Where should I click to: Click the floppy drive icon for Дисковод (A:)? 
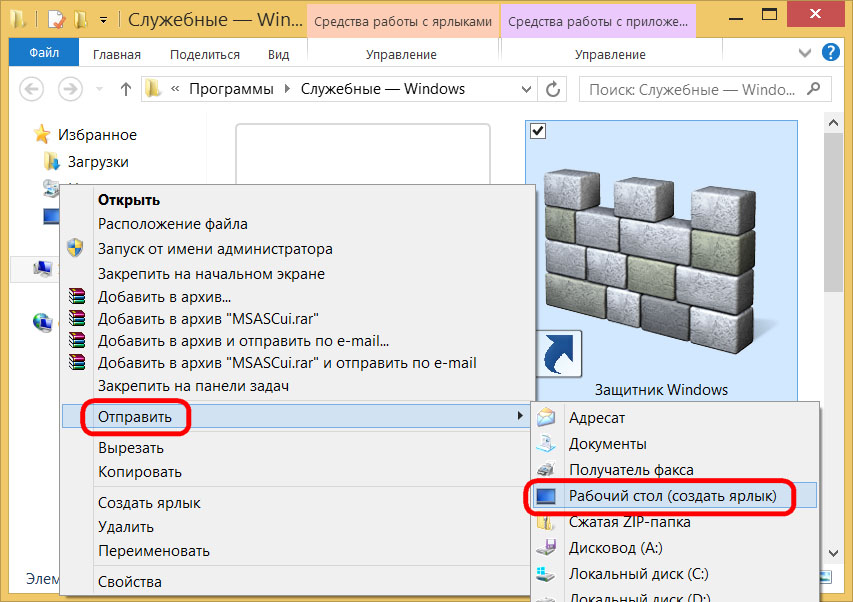click(546, 547)
